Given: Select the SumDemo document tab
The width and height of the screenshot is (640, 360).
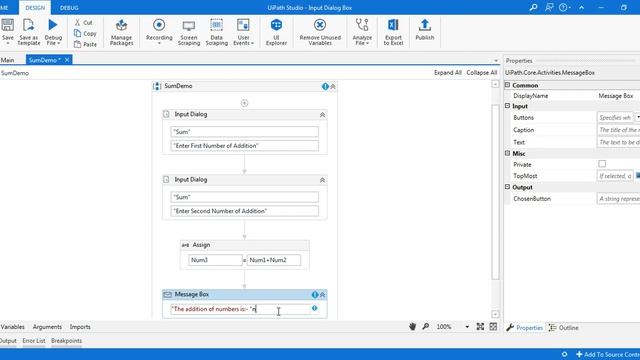Looking at the screenshot, I should pyautogui.click(x=44, y=60).
